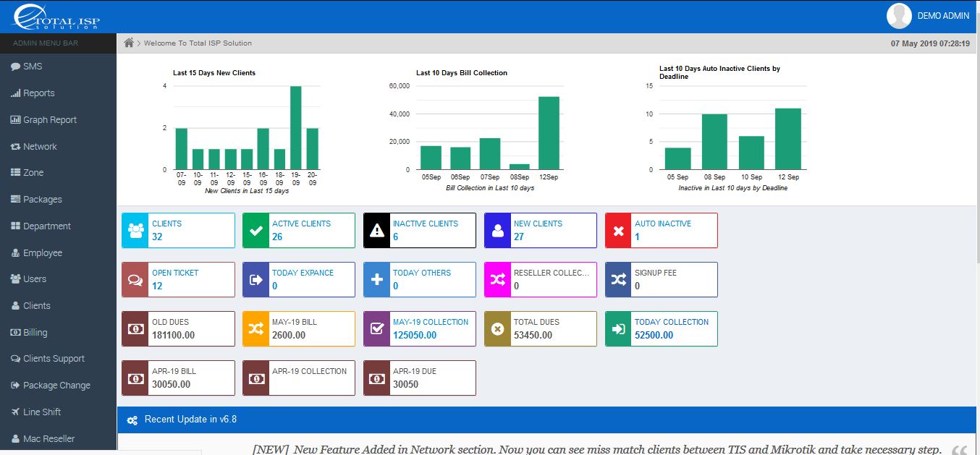Expand the Billing sidebar section
The height and width of the screenshot is (455, 980).
point(35,333)
